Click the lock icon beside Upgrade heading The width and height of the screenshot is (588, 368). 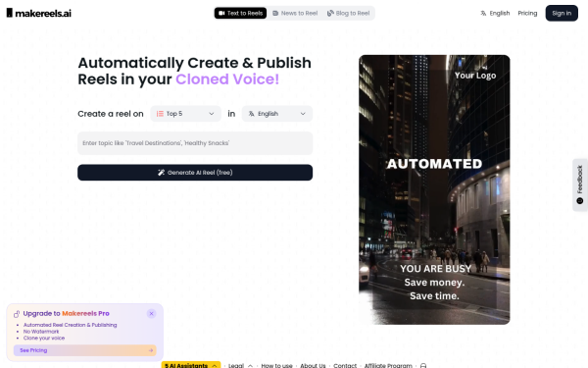click(x=17, y=314)
